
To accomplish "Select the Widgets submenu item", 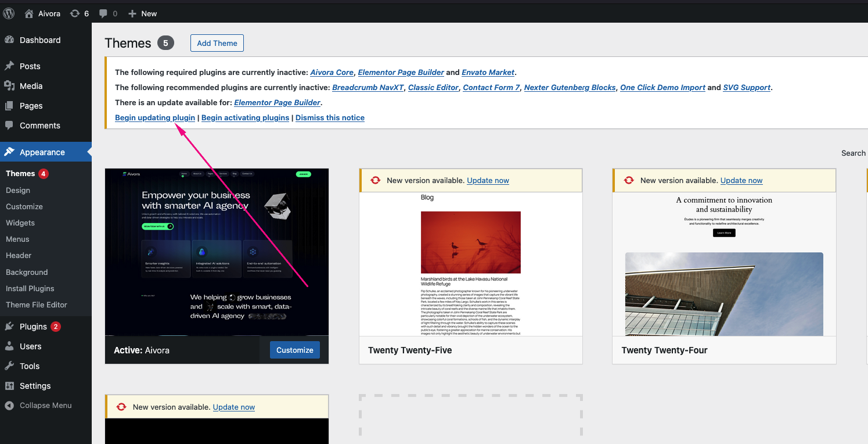I will (x=20, y=223).
